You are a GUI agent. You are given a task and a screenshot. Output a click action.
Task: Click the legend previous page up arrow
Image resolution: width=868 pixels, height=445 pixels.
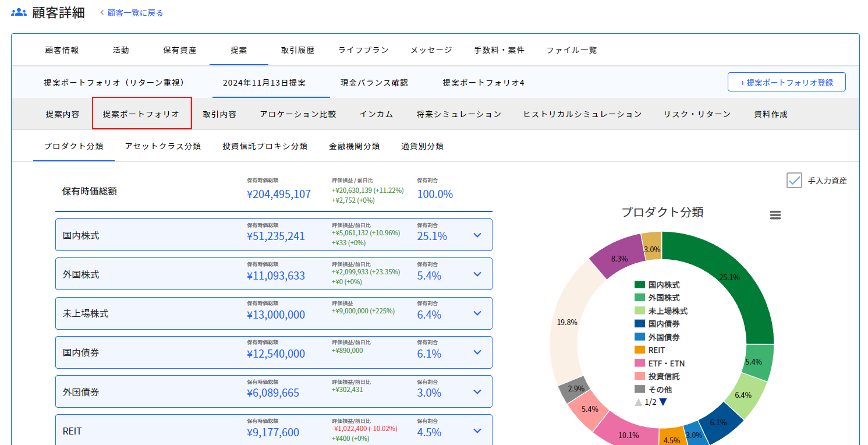click(638, 402)
